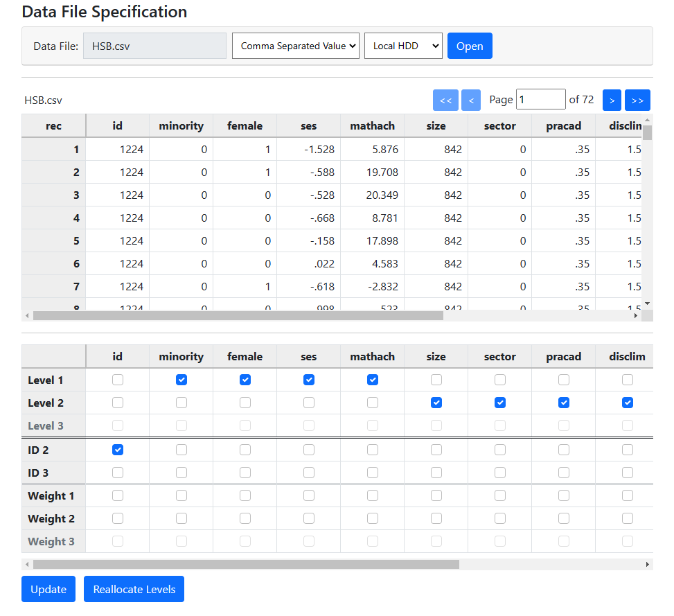Click the Page number input field
The image size is (674, 616).
(540, 100)
